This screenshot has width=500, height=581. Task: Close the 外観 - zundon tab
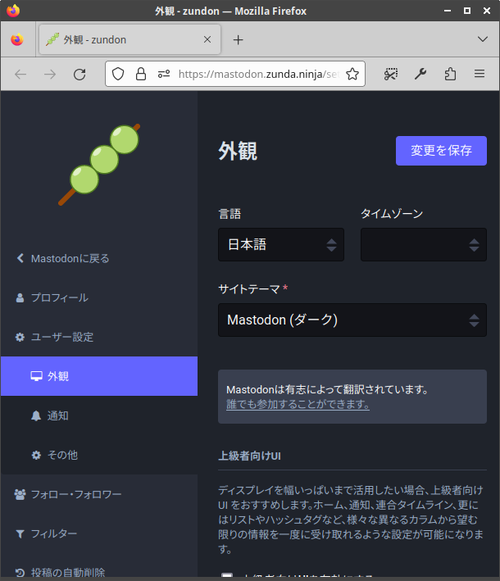[207, 40]
